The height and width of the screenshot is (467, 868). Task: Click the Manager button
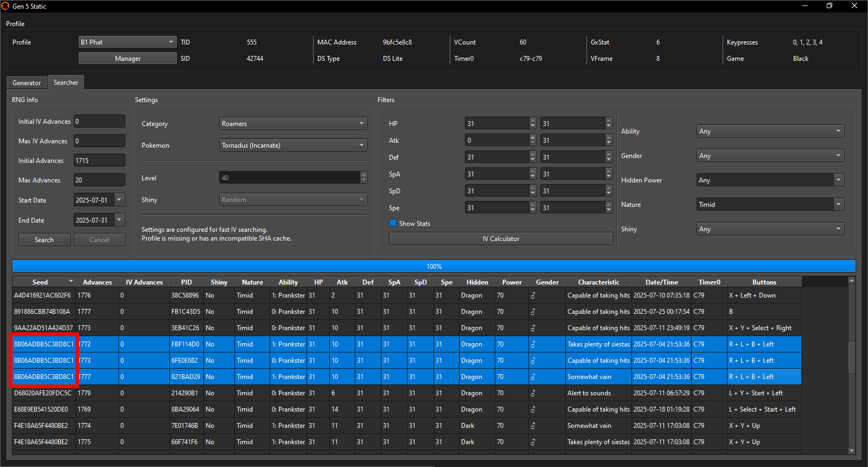pyautogui.click(x=127, y=59)
